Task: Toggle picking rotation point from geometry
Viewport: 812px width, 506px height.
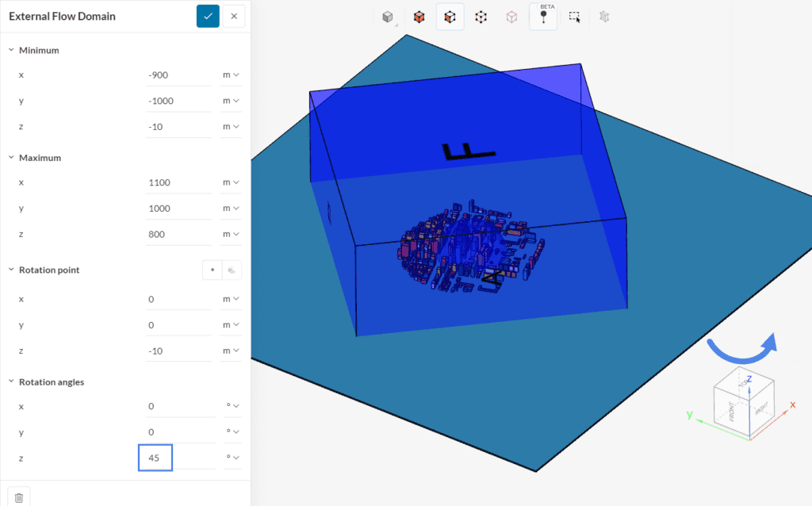Action: click(x=232, y=270)
